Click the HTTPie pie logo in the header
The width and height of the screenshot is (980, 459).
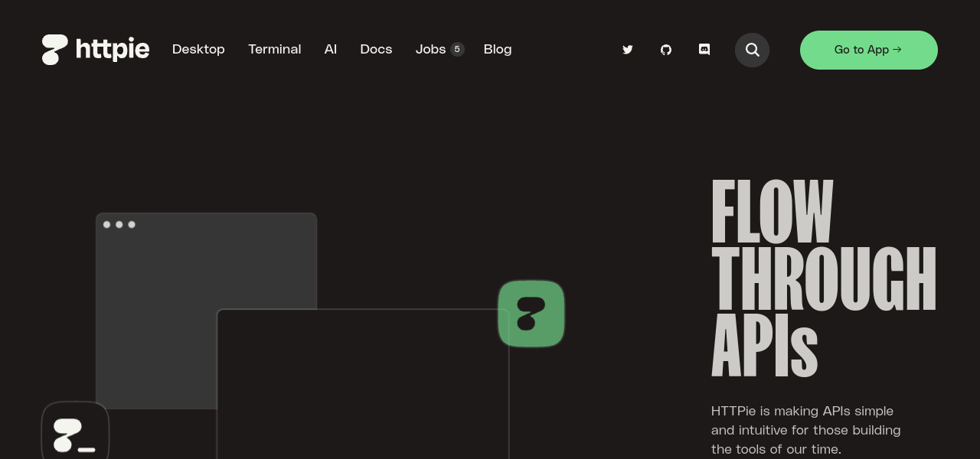(55, 50)
